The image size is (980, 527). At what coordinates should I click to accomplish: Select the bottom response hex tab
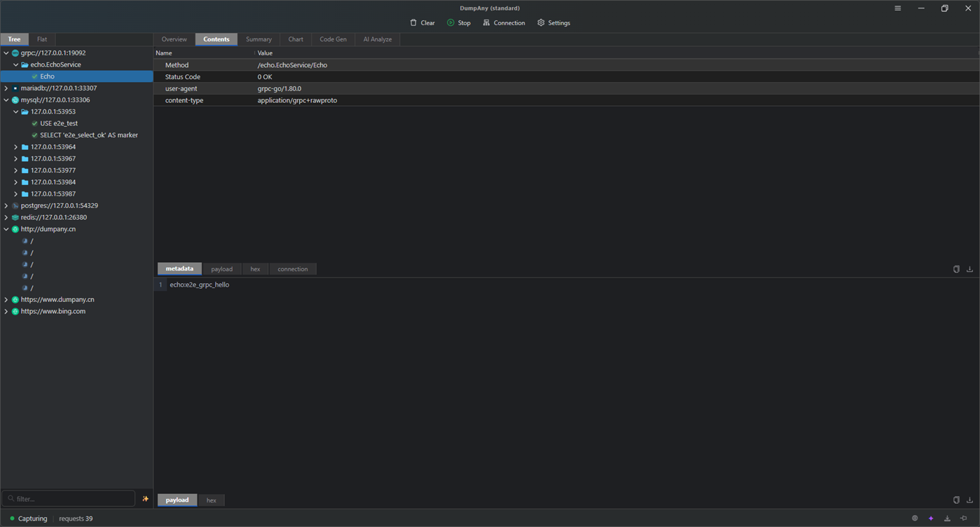click(212, 500)
